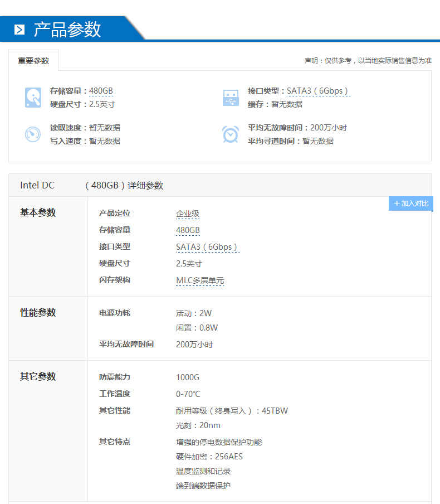The height and width of the screenshot is (504, 440).
Task: Click the 硬盘尺寸：2.5英寸 summary line
Action: [x=82, y=104]
